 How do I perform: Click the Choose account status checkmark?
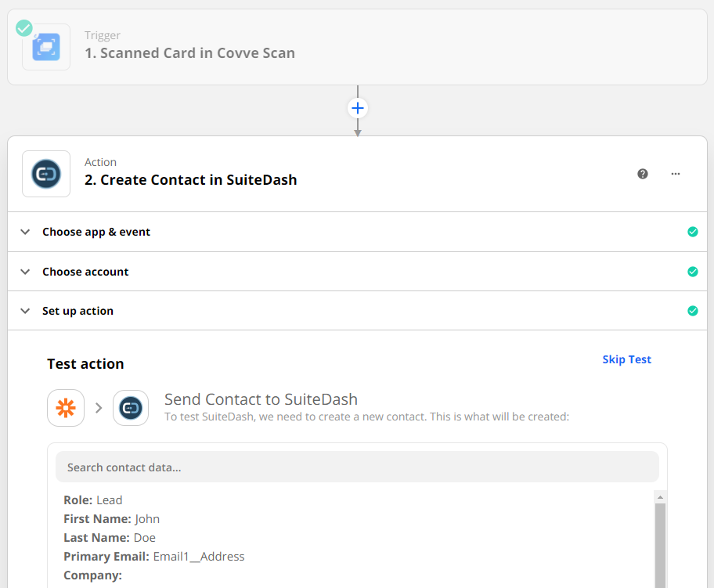[x=692, y=272]
